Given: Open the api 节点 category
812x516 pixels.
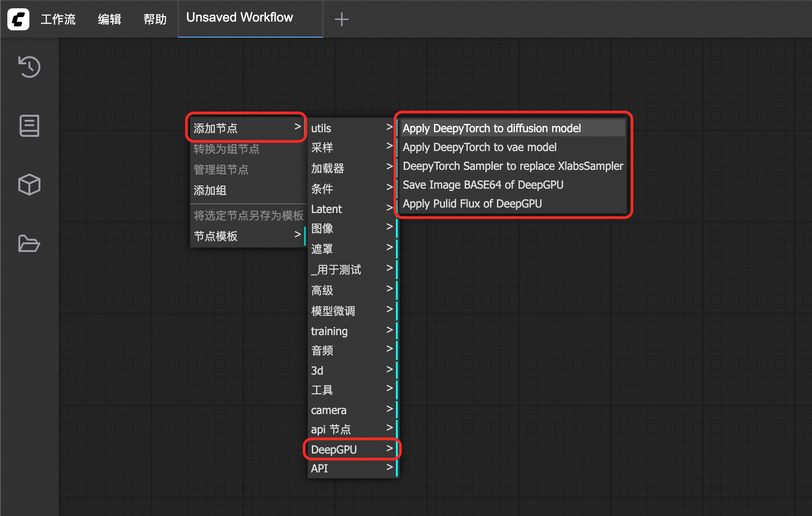Looking at the screenshot, I should (x=352, y=429).
